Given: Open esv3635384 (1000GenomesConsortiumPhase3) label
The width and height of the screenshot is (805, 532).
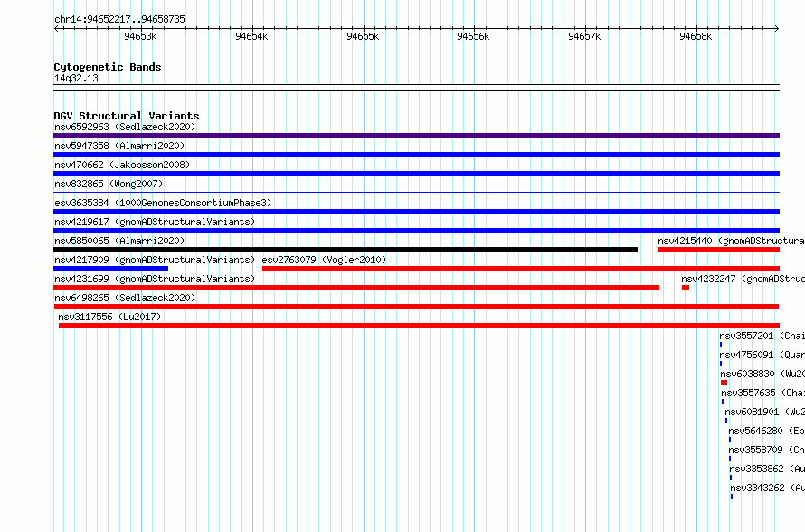Looking at the screenshot, I should tap(163, 203).
